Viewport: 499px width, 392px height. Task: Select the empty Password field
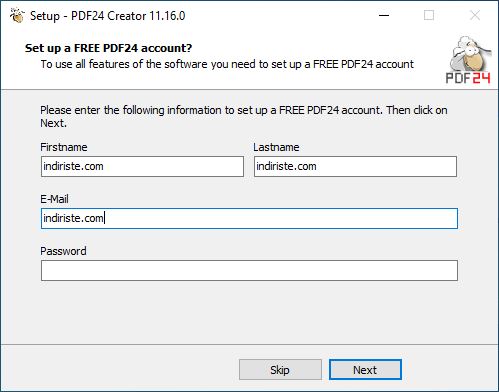pyautogui.click(x=249, y=270)
